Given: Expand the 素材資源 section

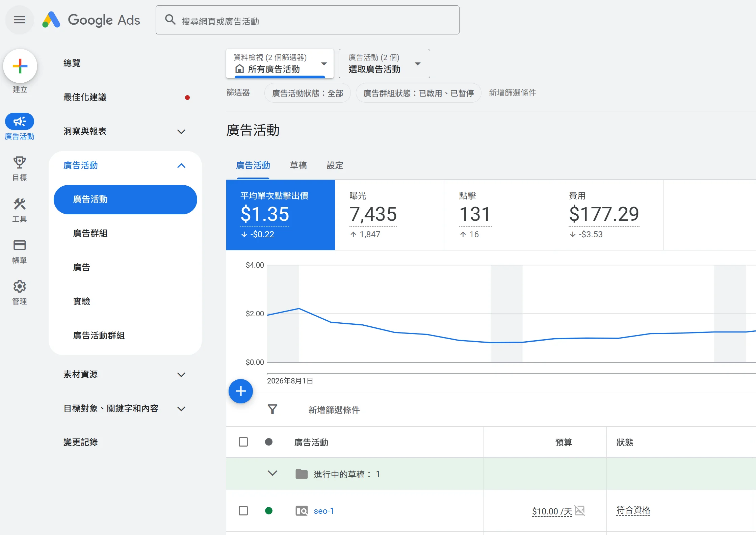Looking at the screenshot, I should tap(181, 374).
